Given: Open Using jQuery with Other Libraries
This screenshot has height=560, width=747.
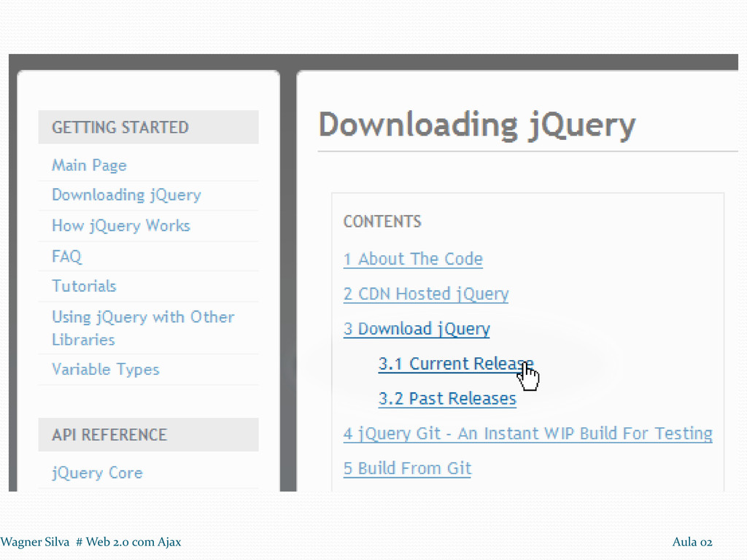Looking at the screenshot, I should [x=143, y=328].
